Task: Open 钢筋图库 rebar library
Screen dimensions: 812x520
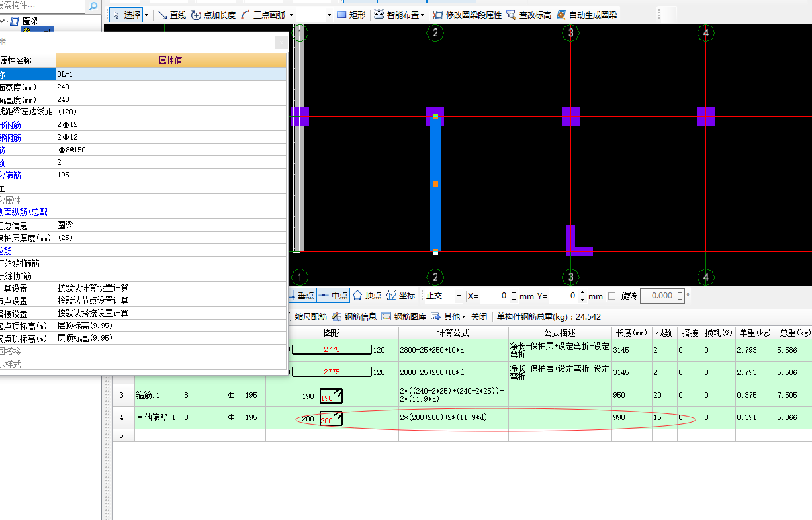Action: coord(404,316)
